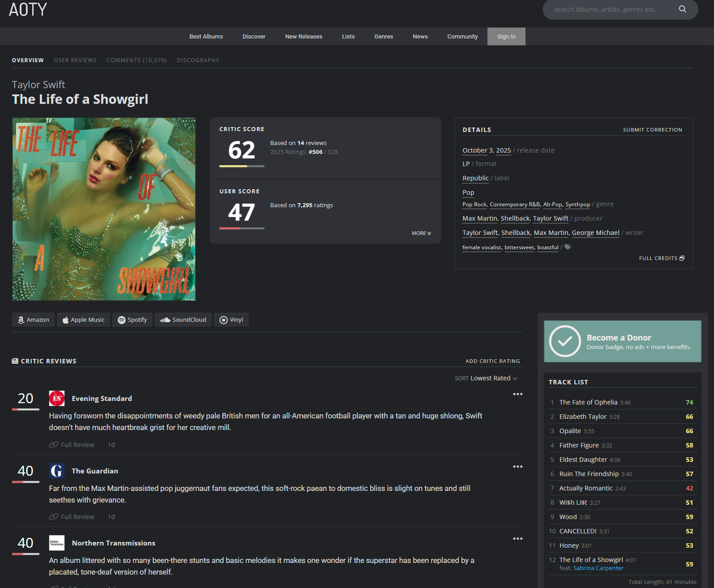Open the Community menu
This screenshot has height=588, width=714.
point(462,37)
